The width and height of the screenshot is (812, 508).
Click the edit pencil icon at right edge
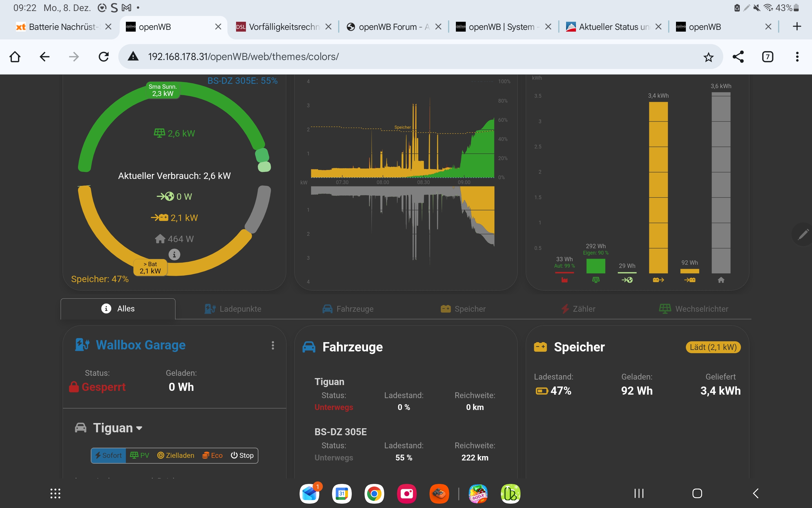pos(803,234)
